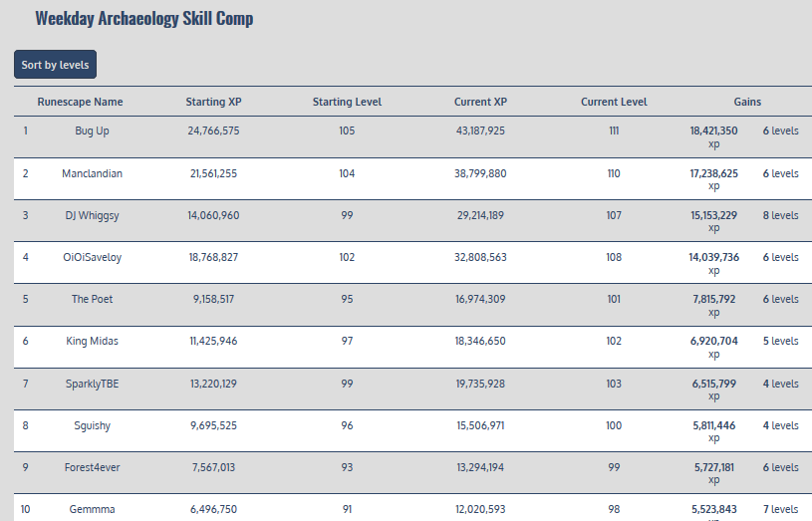812x521 pixels.
Task: Click the Starting Level column header
Action: [347, 102]
